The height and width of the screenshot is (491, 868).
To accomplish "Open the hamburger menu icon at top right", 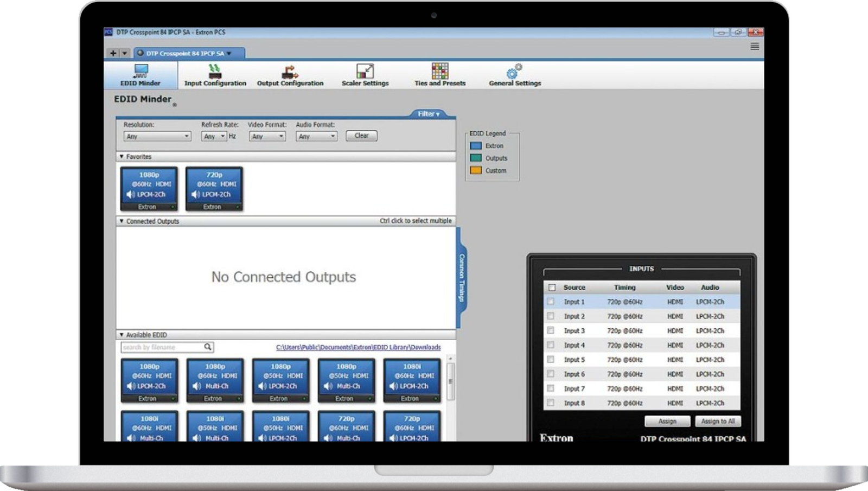I will [x=755, y=47].
